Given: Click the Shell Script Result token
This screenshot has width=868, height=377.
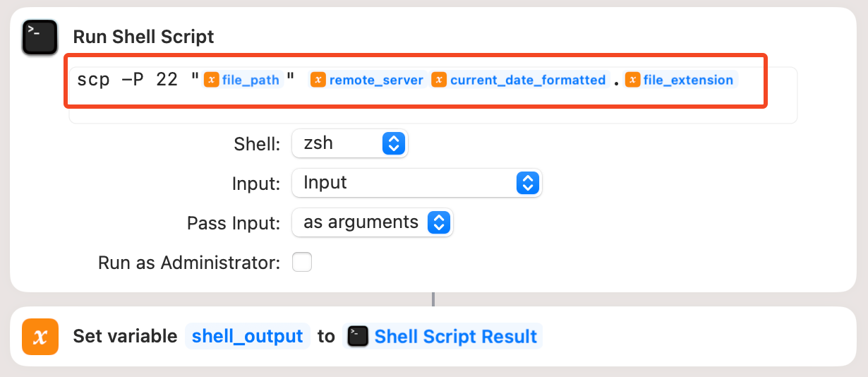Looking at the screenshot, I should [456, 336].
